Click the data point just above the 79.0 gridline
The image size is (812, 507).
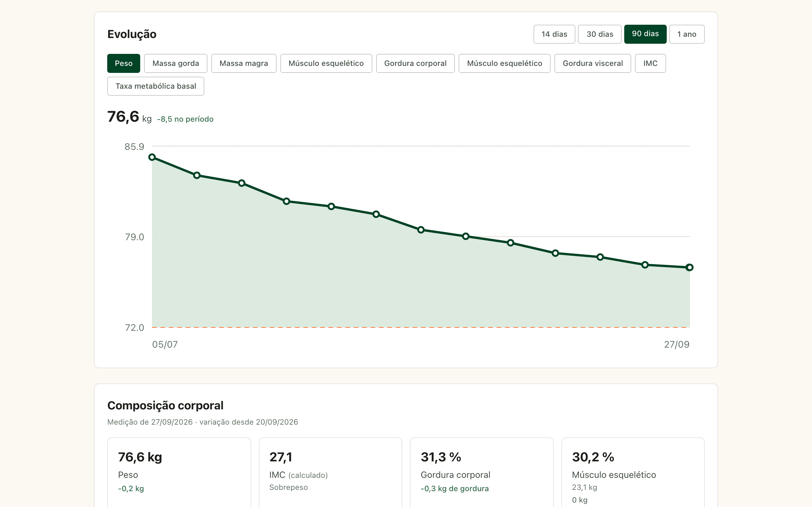pos(466,236)
